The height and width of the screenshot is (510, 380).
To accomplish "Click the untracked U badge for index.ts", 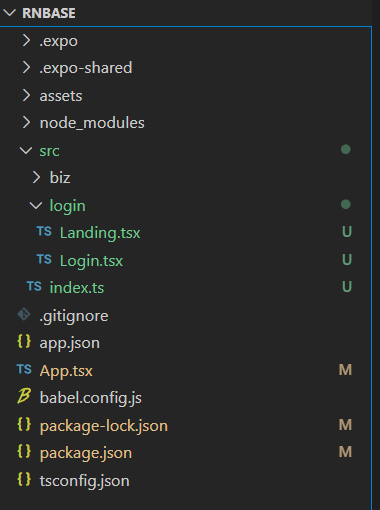I will click(x=347, y=287).
